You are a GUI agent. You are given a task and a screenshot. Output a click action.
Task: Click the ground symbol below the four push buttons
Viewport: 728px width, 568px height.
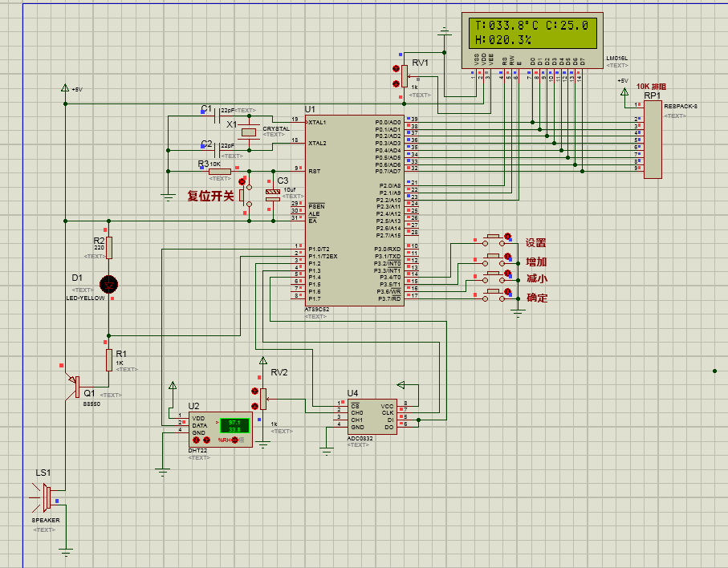[x=519, y=313]
